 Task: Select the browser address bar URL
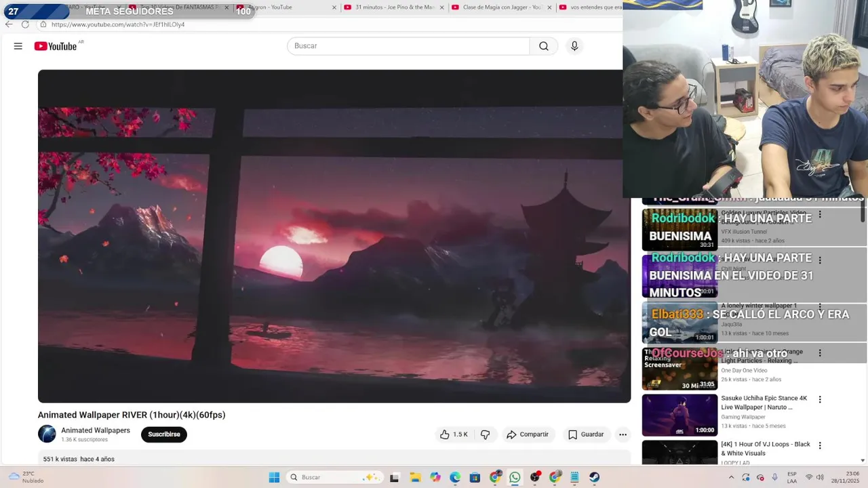[x=118, y=24]
